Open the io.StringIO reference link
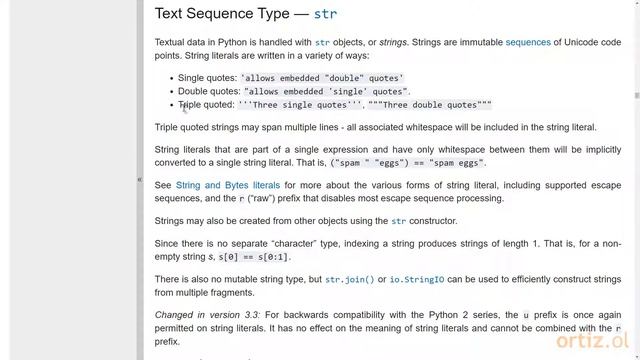The image size is (640, 360). pyautogui.click(x=417, y=280)
